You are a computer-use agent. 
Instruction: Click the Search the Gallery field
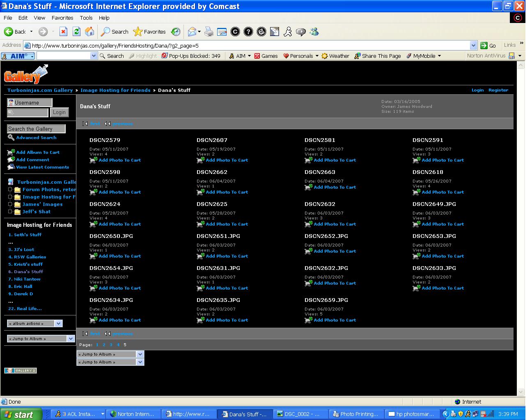[x=36, y=129]
